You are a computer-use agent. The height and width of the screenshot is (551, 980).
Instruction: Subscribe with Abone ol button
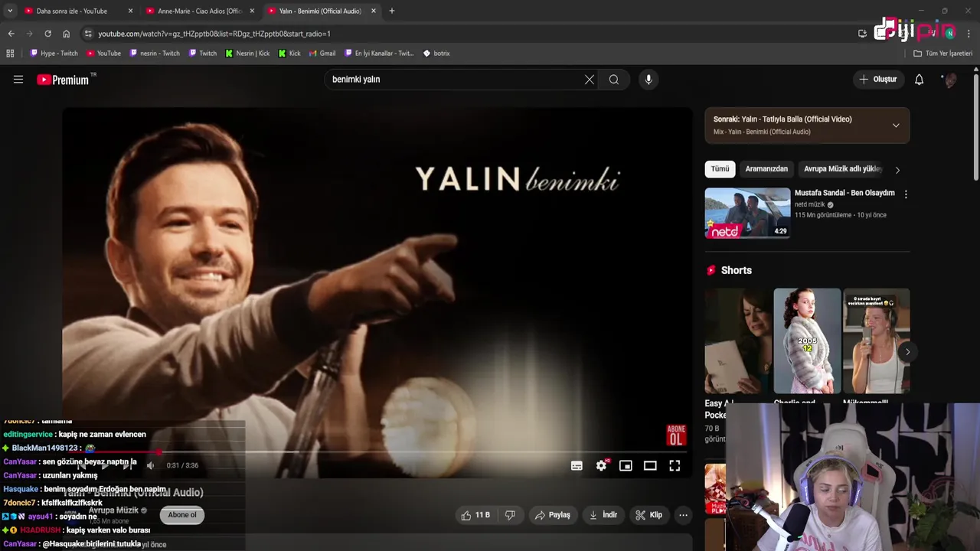point(182,515)
